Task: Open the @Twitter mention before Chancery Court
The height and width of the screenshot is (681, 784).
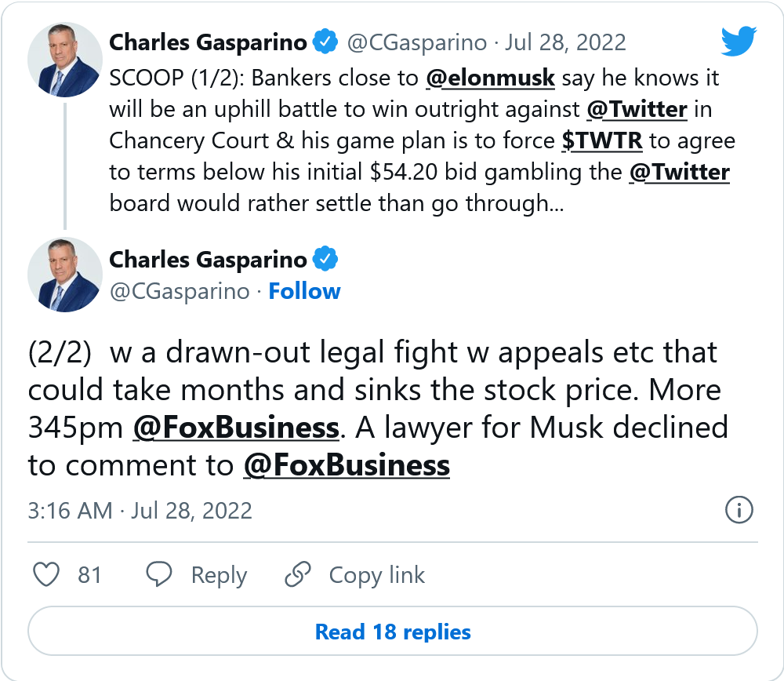Action: pyautogui.click(x=637, y=110)
